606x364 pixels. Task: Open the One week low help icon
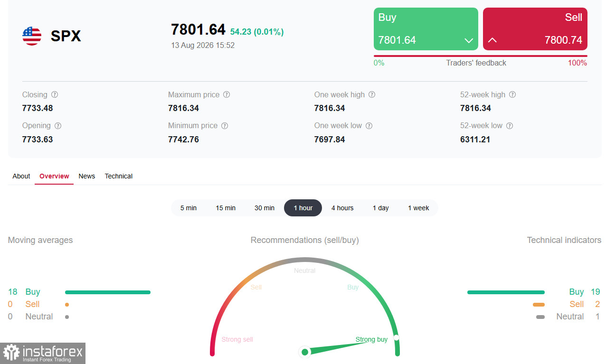tap(369, 126)
